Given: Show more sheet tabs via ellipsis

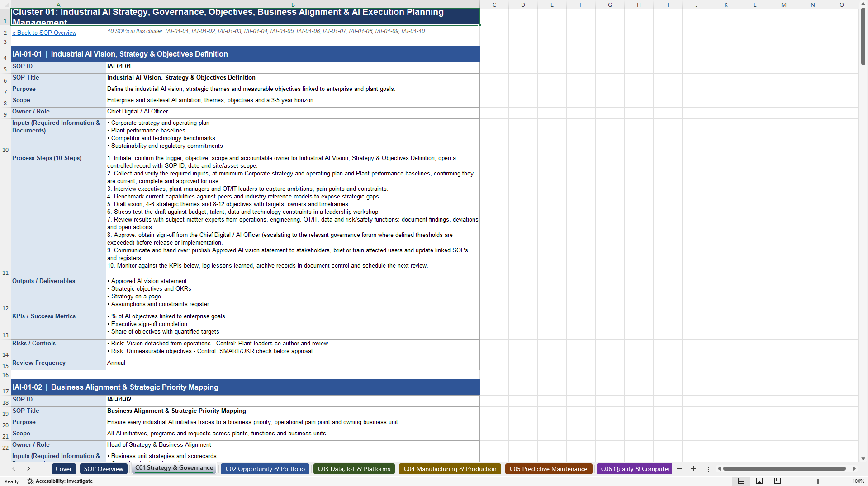Looking at the screenshot, I should click(679, 469).
